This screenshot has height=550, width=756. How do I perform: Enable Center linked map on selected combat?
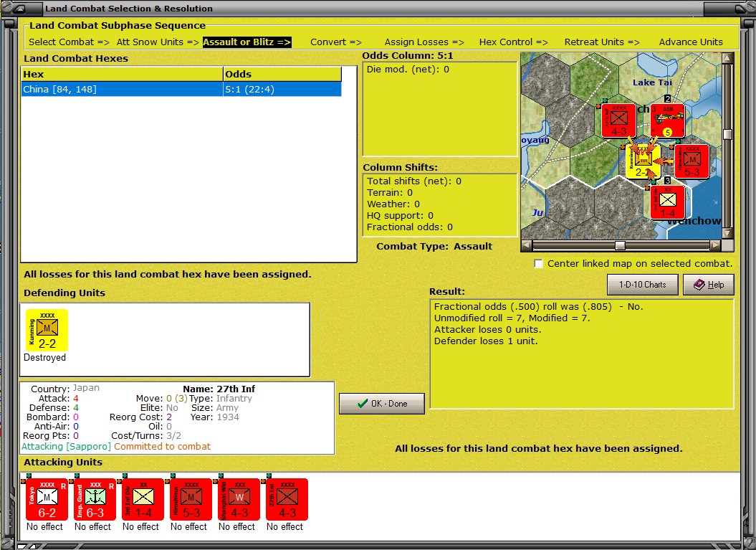pos(539,263)
